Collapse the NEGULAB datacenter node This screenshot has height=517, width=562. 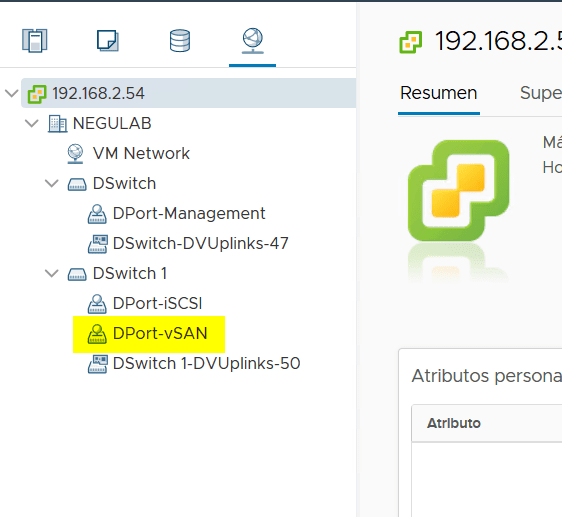point(32,124)
